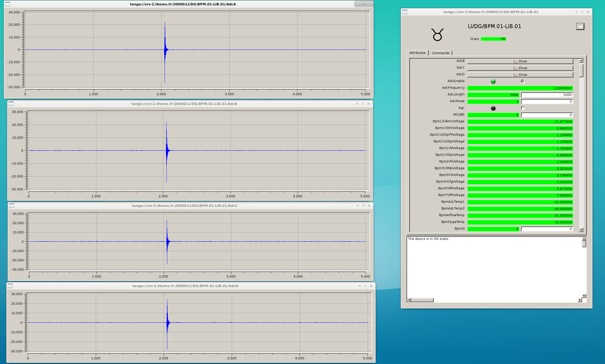
Task: Click the Taurus logo icon
Action: coord(437,35)
